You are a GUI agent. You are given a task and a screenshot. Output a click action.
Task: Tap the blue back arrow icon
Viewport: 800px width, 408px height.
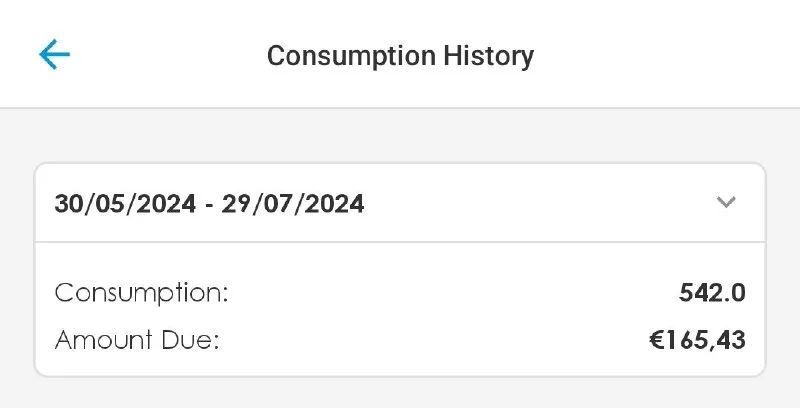(x=54, y=54)
